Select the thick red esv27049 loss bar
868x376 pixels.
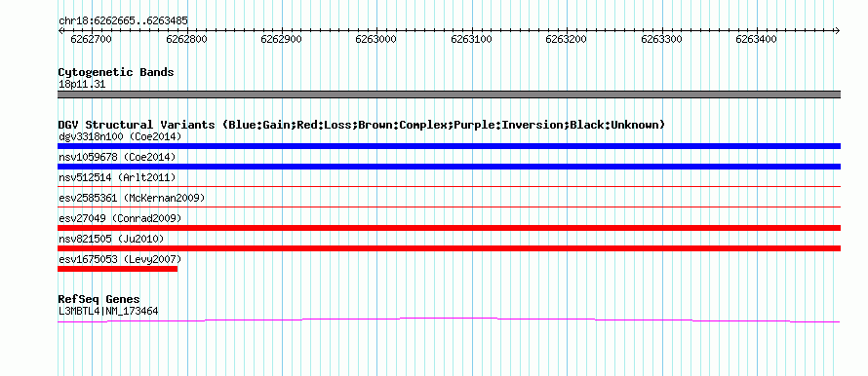pos(449,228)
